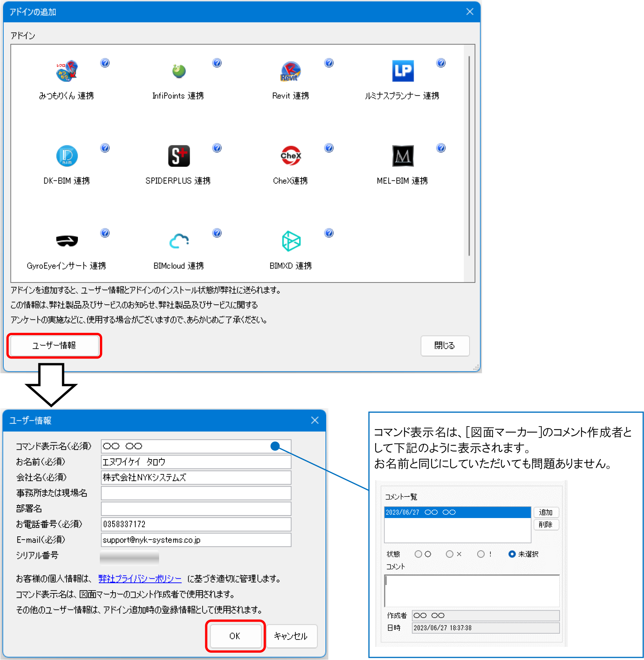The height and width of the screenshot is (660, 644).
Task: Click the ユーザー情報 button
Action: tap(54, 346)
